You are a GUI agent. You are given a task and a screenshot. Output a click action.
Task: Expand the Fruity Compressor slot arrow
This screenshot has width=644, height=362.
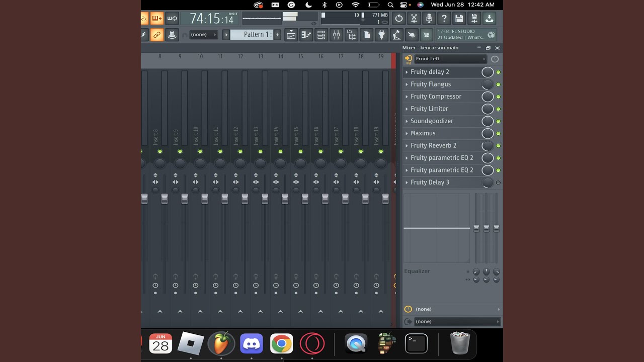407,97
